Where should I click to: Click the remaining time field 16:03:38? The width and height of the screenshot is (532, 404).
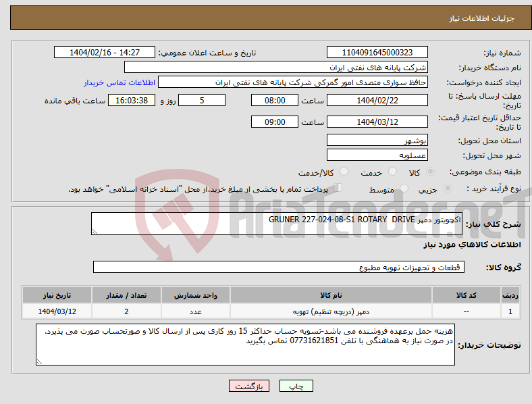(x=132, y=100)
